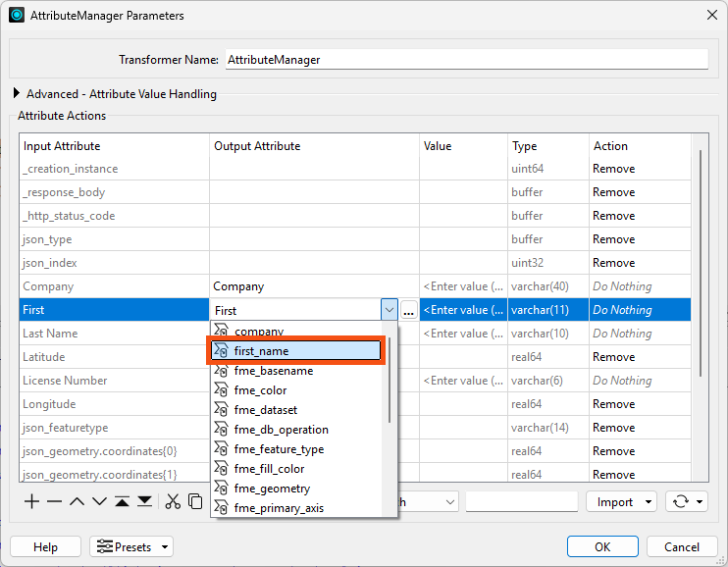Click the Output Attribute text field containing First
Screen dimensions: 728x567
pyautogui.click(x=296, y=310)
